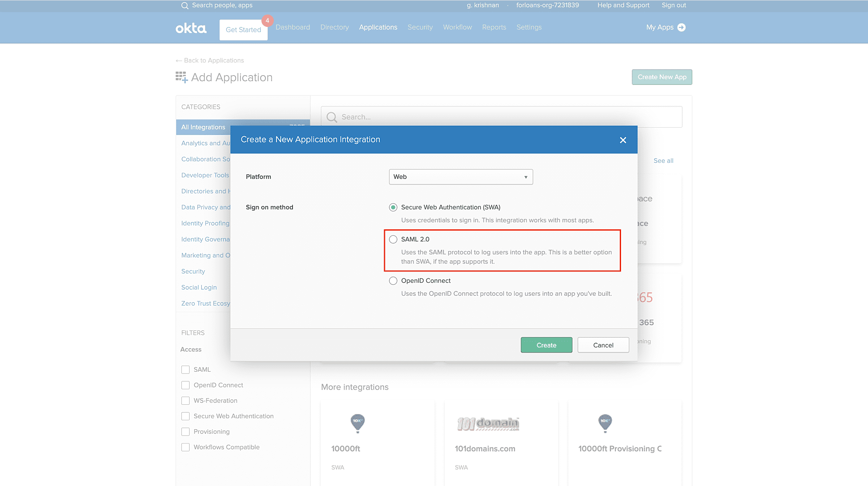
Task: Click the 101domain app logo
Action: (x=488, y=423)
